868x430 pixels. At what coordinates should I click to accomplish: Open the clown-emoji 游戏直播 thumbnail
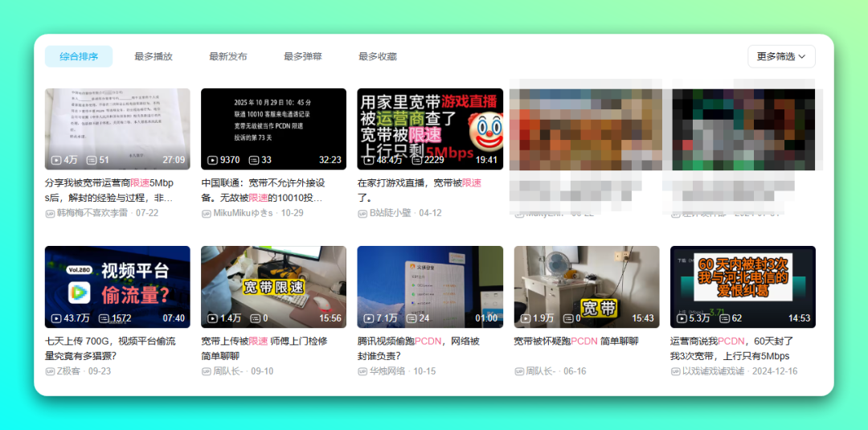click(x=430, y=129)
